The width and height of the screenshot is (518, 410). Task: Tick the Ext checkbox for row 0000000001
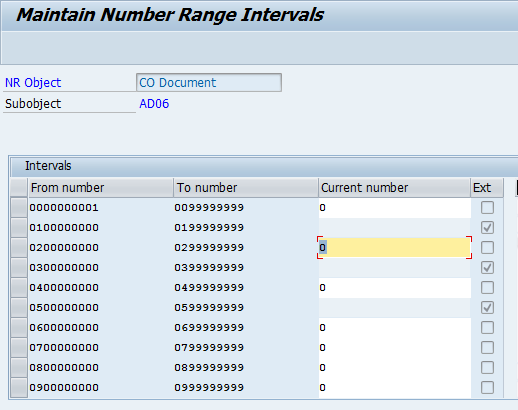coord(487,208)
